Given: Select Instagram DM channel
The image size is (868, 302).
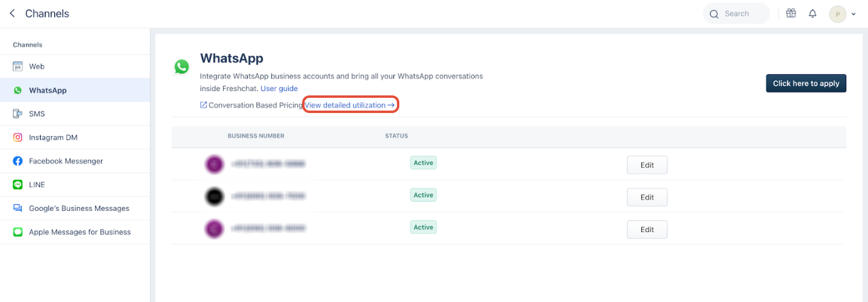Looking at the screenshot, I should tap(75, 137).
